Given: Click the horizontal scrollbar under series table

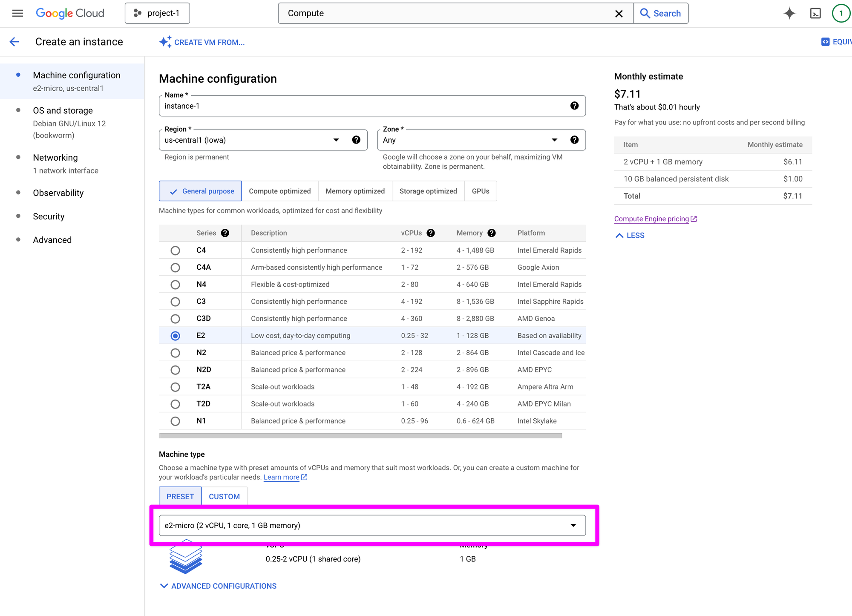Looking at the screenshot, I should [360, 436].
